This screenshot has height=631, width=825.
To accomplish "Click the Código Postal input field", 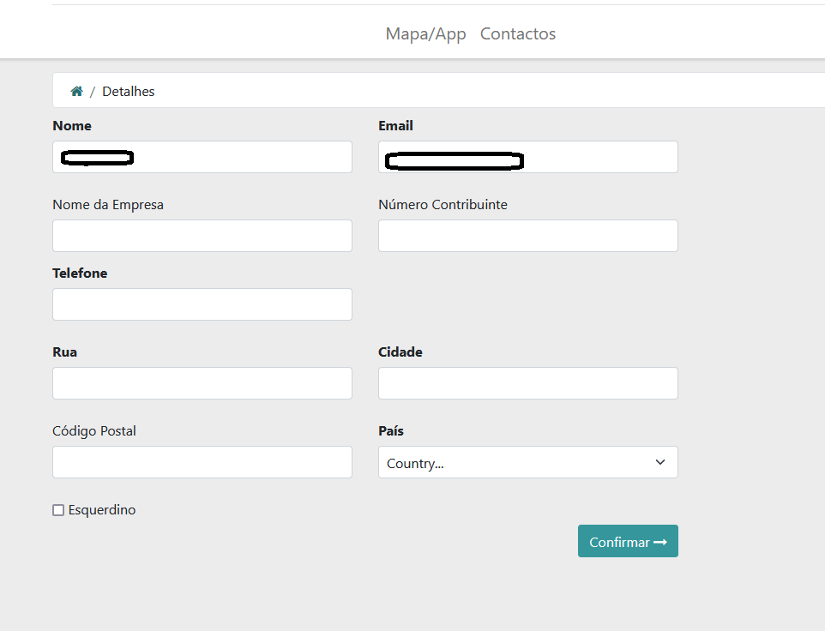I will (x=202, y=463).
